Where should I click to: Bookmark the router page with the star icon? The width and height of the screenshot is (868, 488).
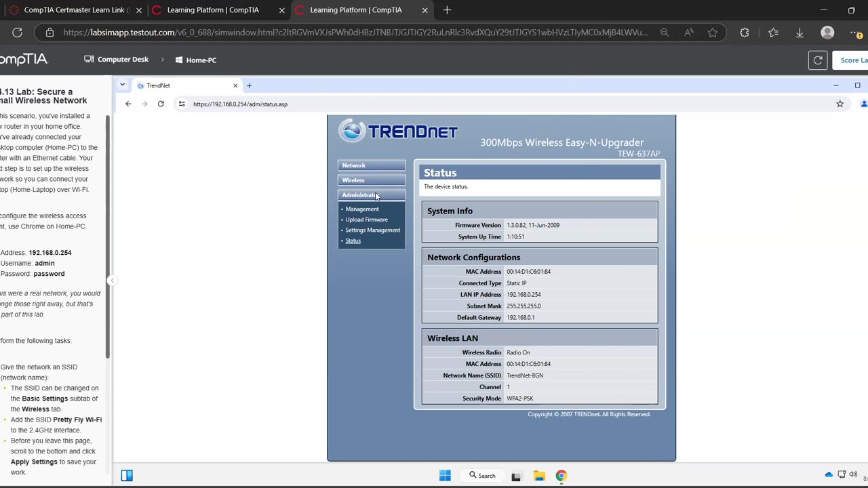(x=840, y=104)
